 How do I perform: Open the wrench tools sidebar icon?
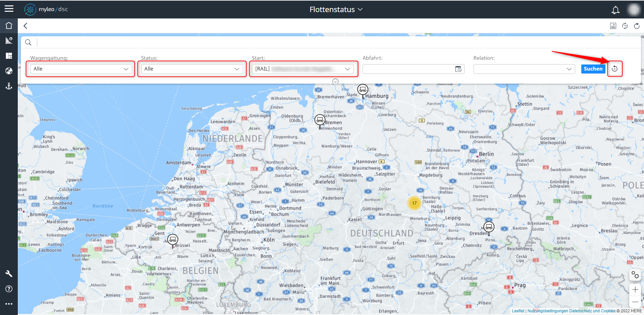tap(9, 274)
